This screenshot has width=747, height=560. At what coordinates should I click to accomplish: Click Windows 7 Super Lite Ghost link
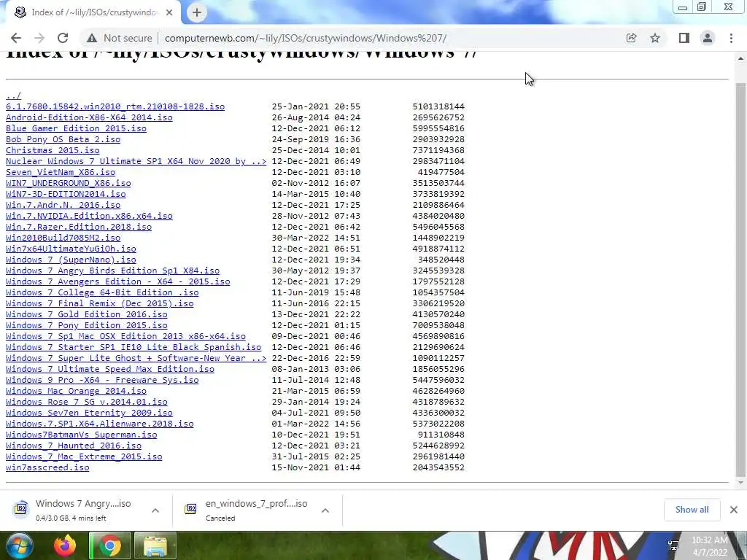point(136,359)
